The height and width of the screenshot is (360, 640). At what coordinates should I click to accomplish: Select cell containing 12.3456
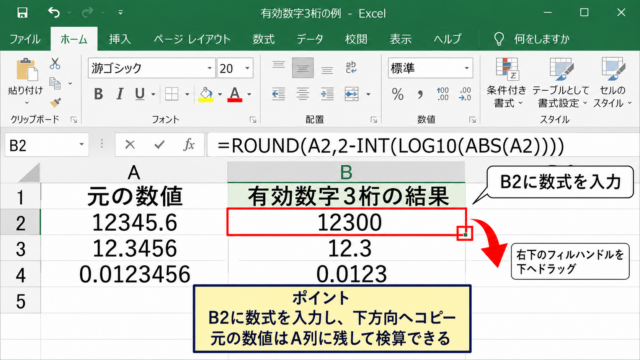[134, 248]
